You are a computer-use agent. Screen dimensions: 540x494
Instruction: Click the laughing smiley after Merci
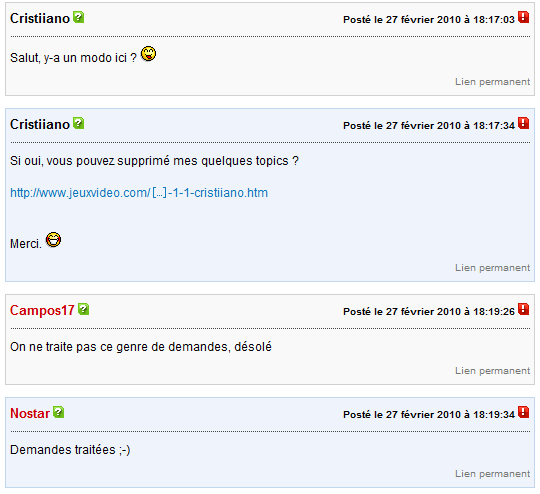pos(53,240)
